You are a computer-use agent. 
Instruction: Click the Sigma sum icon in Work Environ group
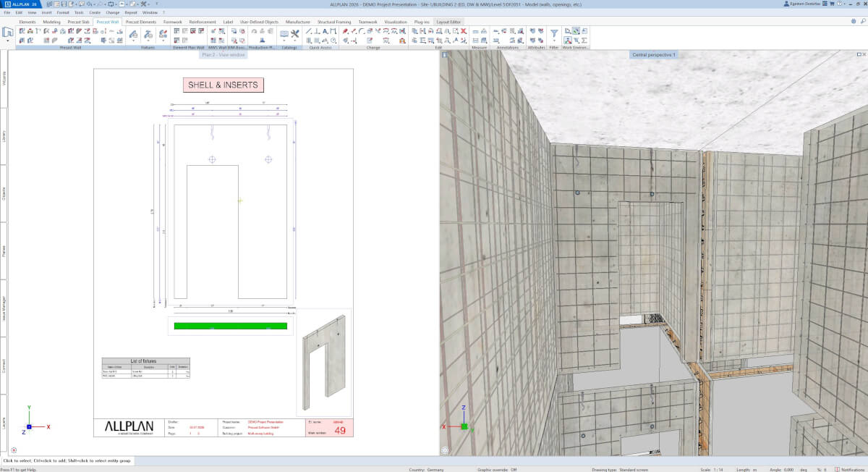tap(584, 41)
